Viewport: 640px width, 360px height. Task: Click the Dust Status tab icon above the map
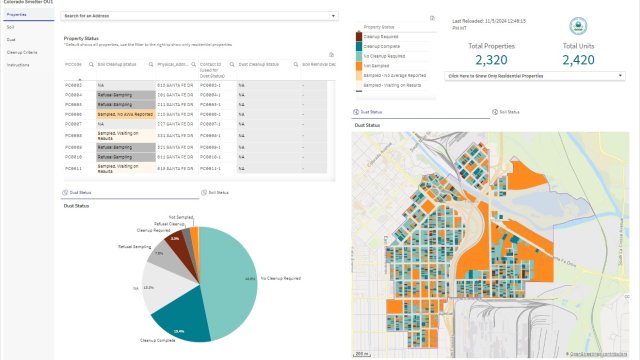pyautogui.click(x=356, y=112)
